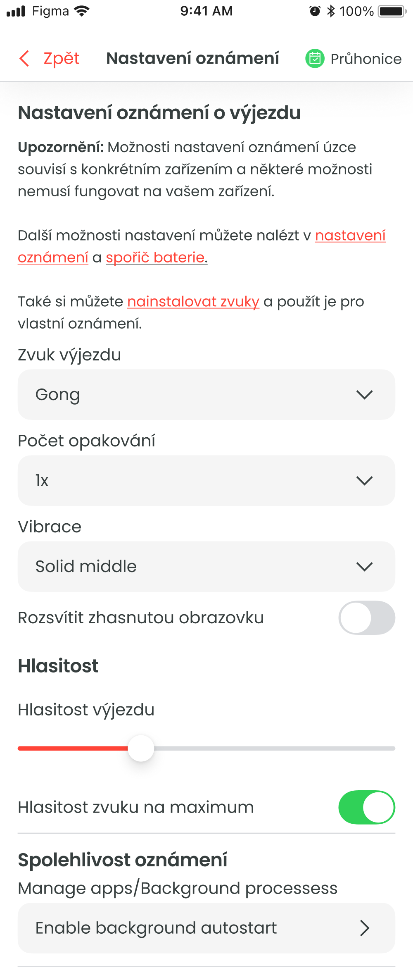Tap the battery icon in status bar
The height and width of the screenshot is (980, 413).
pos(392,11)
